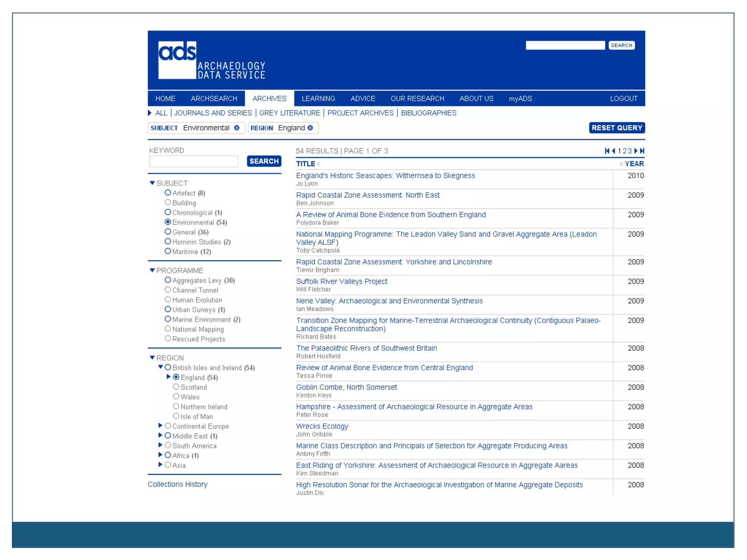
Task: Jump to last results page icon
Action: [642, 151]
